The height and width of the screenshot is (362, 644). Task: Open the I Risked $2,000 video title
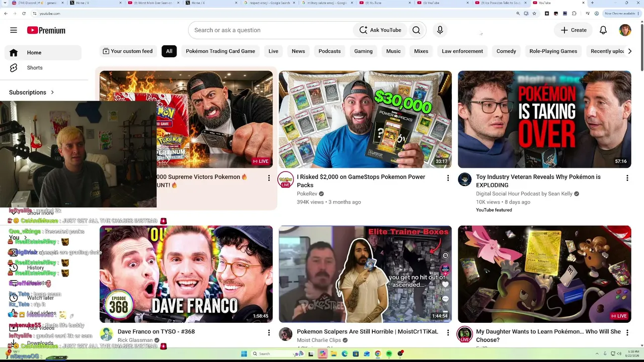(361, 181)
